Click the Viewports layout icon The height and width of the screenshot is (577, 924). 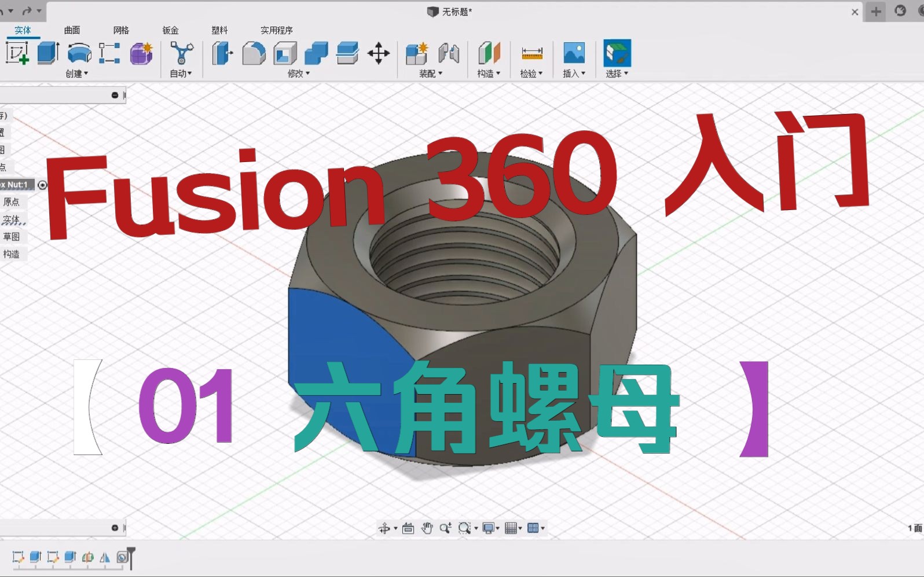tap(533, 528)
